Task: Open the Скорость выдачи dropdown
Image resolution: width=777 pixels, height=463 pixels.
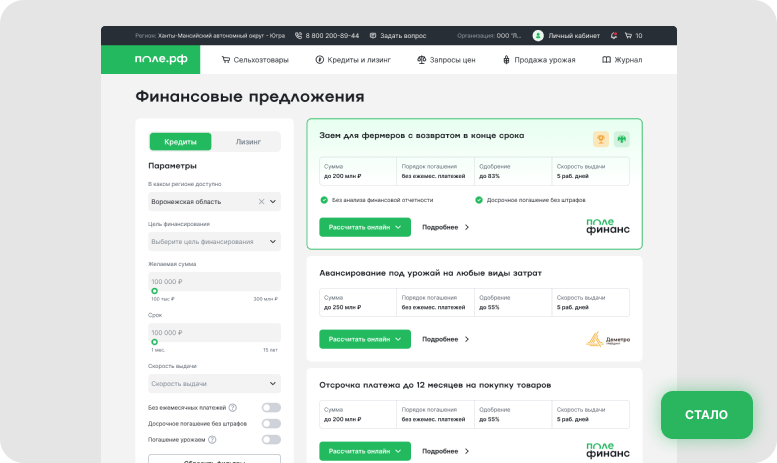Action: pos(214,384)
